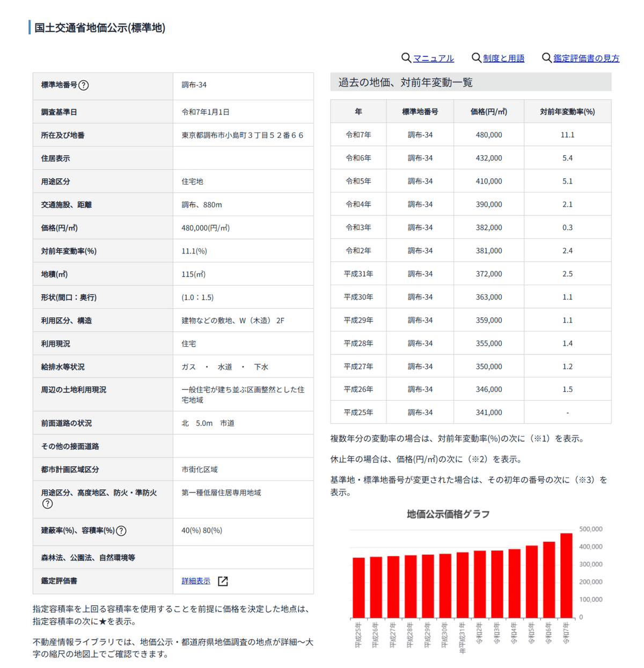Click the 地価公示価格グラフ chart title
644x668 pixels.
[x=448, y=514]
